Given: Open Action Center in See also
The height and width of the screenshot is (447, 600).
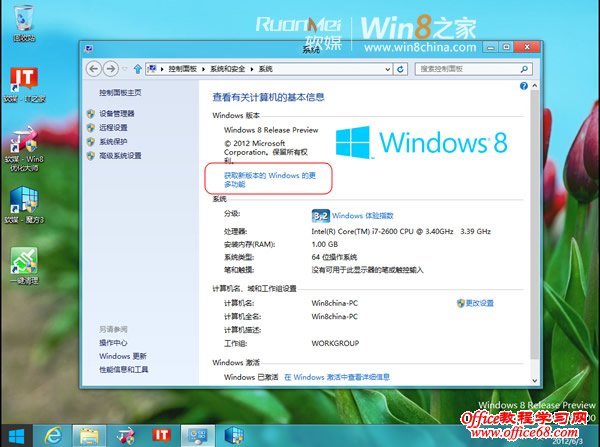Looking at the screenshot, I should coord(113,343).
